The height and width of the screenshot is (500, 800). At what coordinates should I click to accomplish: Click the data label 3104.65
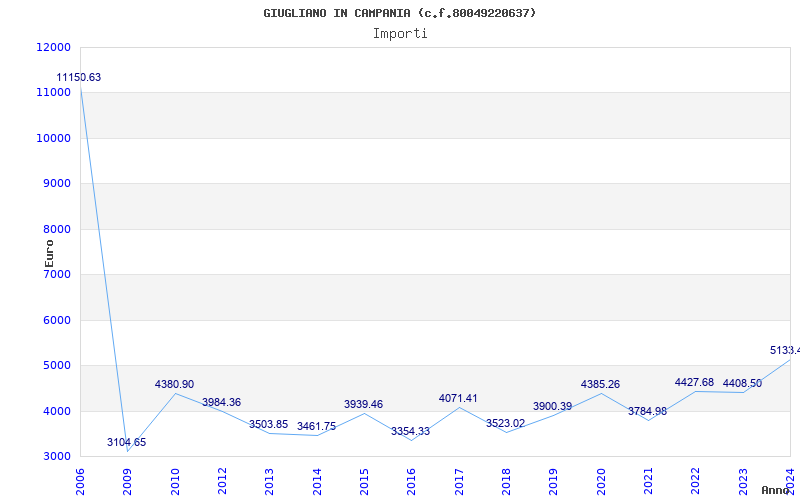[x=127, y=442]
